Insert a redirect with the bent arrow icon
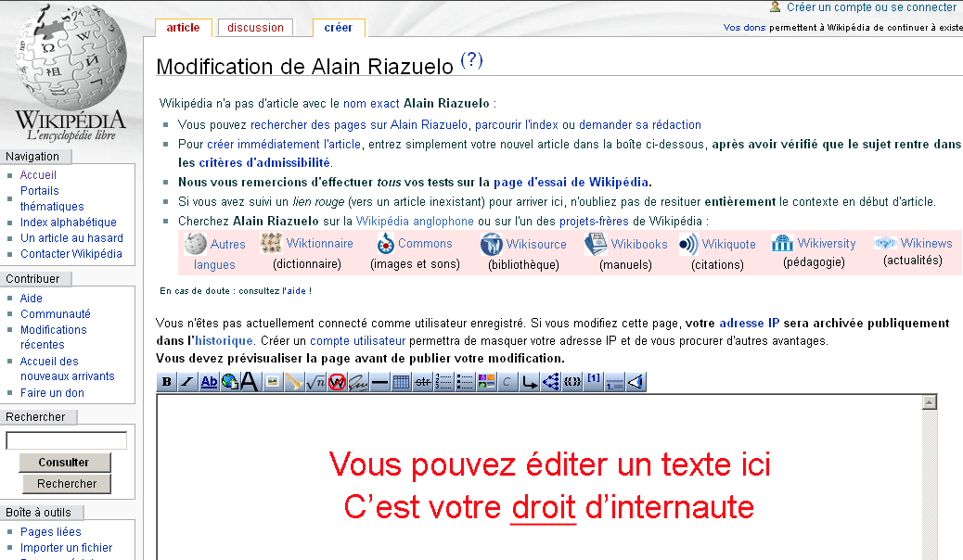Screen dimensions: 963x560 click(x=529, y=382)
